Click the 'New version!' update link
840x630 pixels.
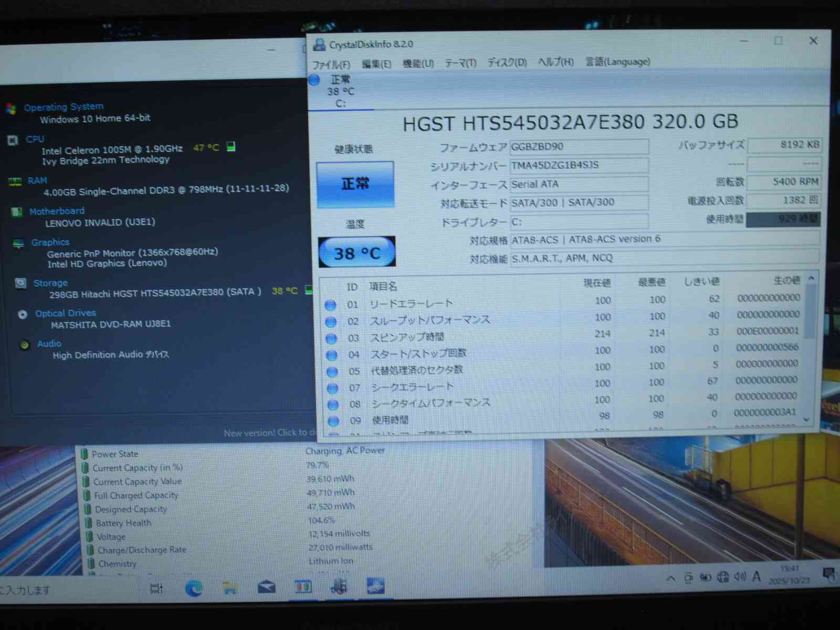coord(269,433)
